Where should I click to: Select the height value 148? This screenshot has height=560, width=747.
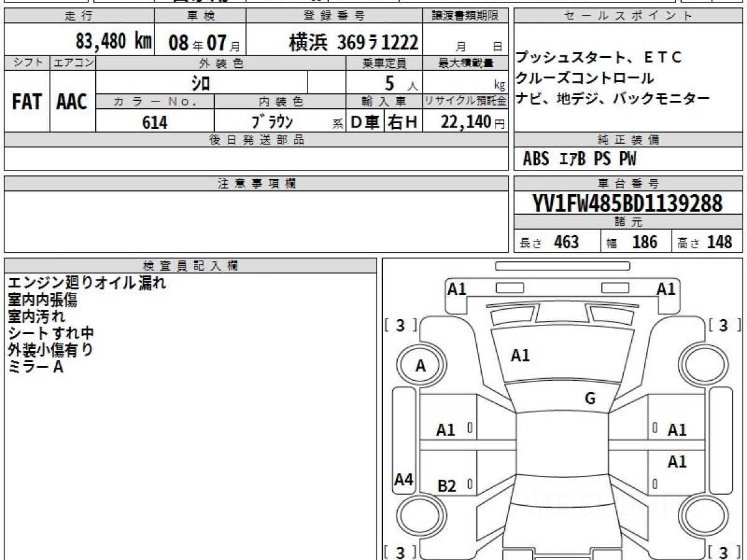click(x=719, y=242)
